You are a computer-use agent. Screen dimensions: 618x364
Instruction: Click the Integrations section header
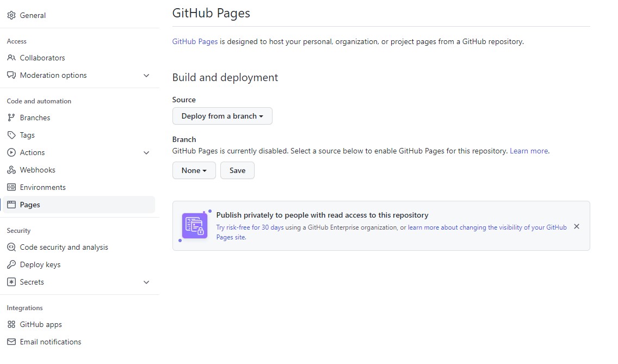click(x=25, y=308)
